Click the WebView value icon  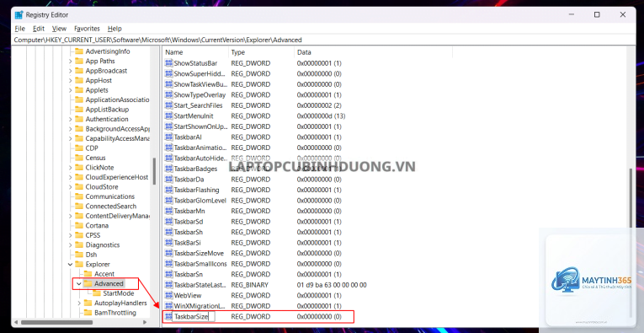[x=168, y=296]
